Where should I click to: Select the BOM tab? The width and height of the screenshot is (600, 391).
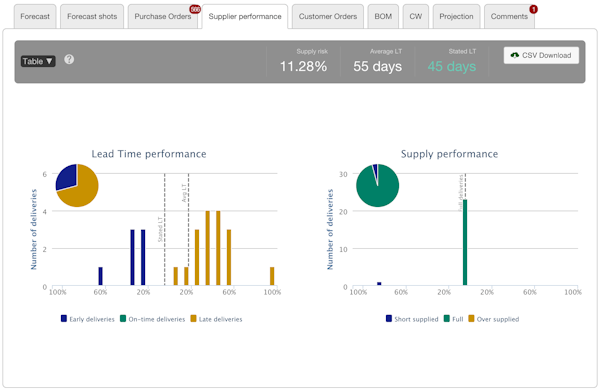(x=383, y=16)
